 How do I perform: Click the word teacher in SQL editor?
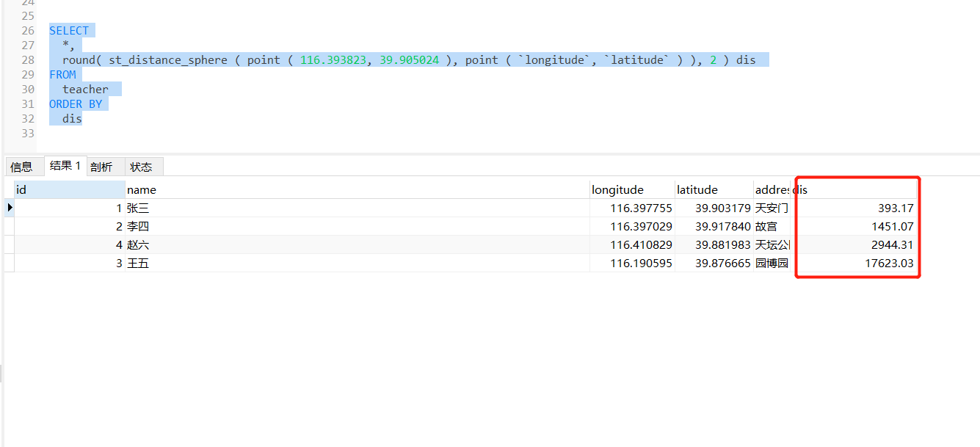pos(85,90)
